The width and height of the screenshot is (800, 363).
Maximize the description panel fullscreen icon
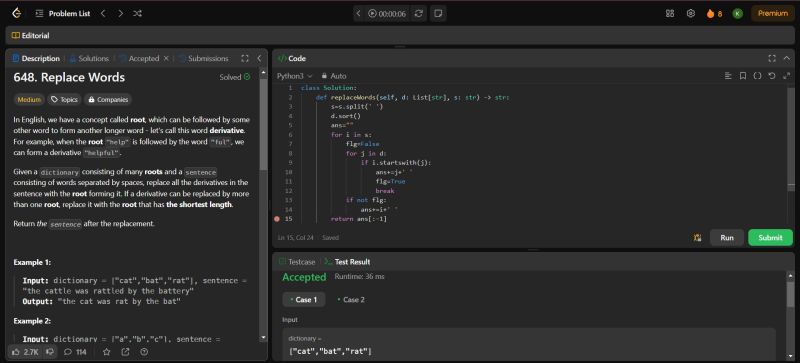245,59
